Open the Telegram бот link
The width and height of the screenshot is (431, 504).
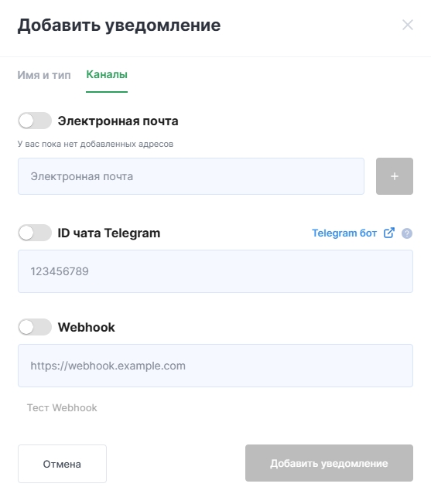344,233
